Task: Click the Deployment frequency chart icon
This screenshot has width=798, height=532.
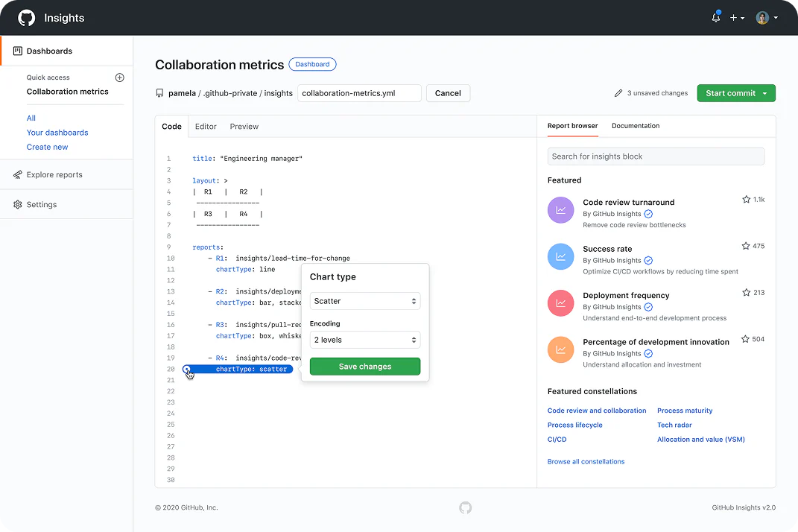Action: [561, 303]
